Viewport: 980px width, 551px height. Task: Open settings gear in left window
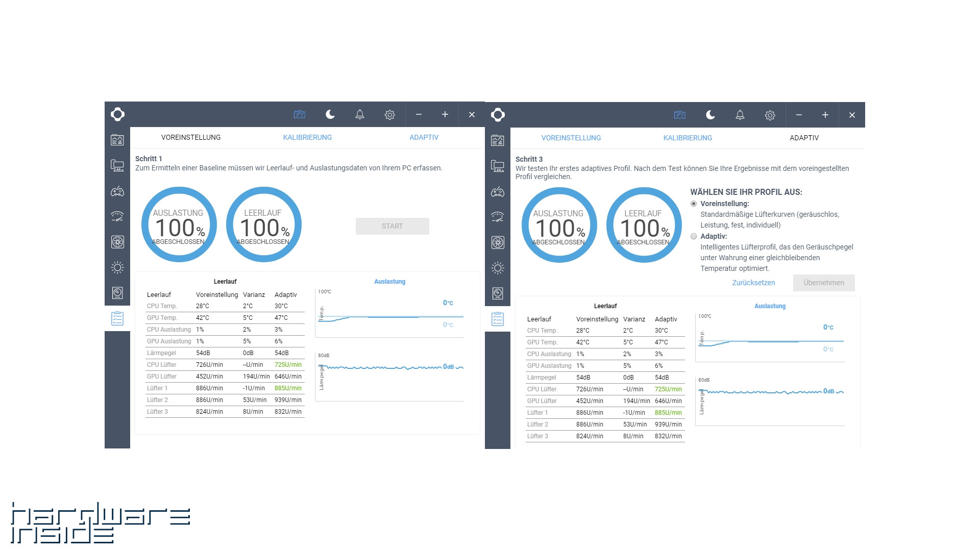(390, 115)
